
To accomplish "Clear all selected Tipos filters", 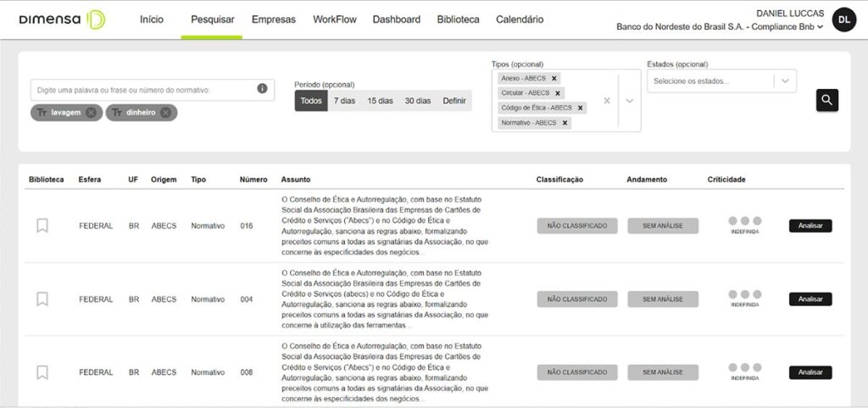I will tap(607, 101).
